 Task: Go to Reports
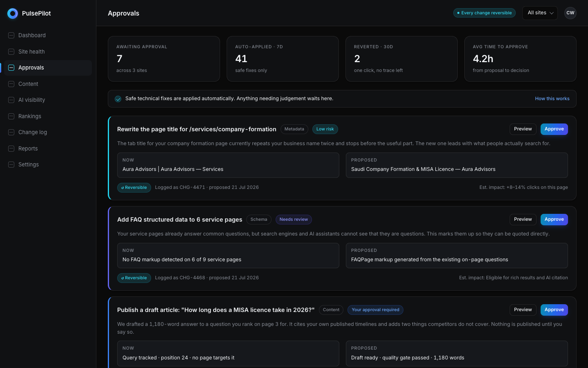[x=48, y=148]
